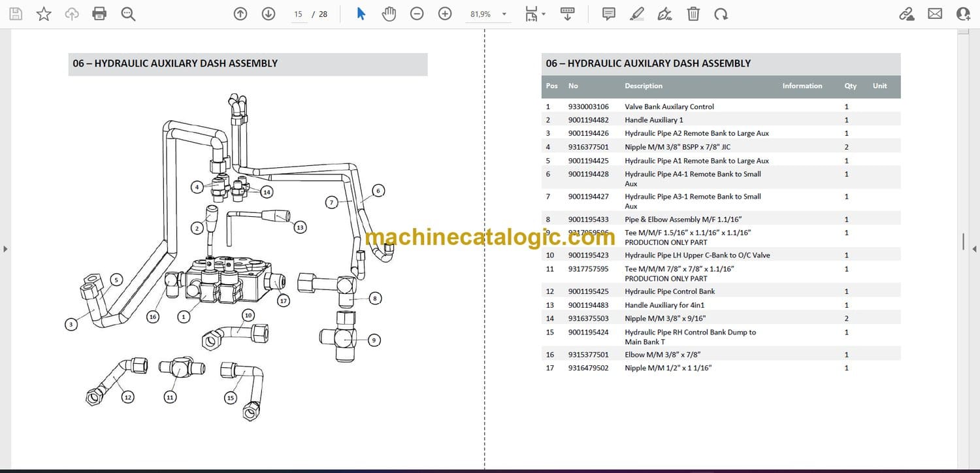Open the fill and sign tool
Screen dimensions: 980x473
coord(665,14)
